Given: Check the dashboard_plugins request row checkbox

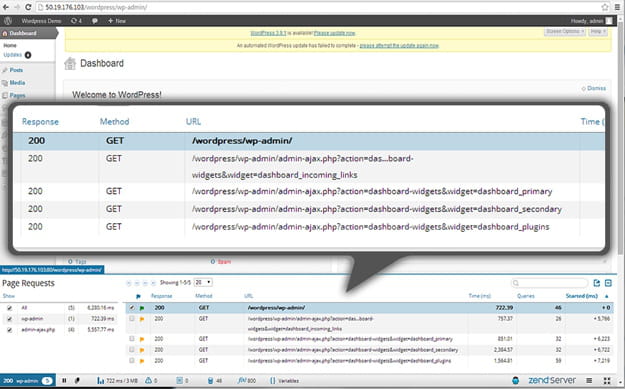Looking at the screenshot, I should [x=132, y=361].
